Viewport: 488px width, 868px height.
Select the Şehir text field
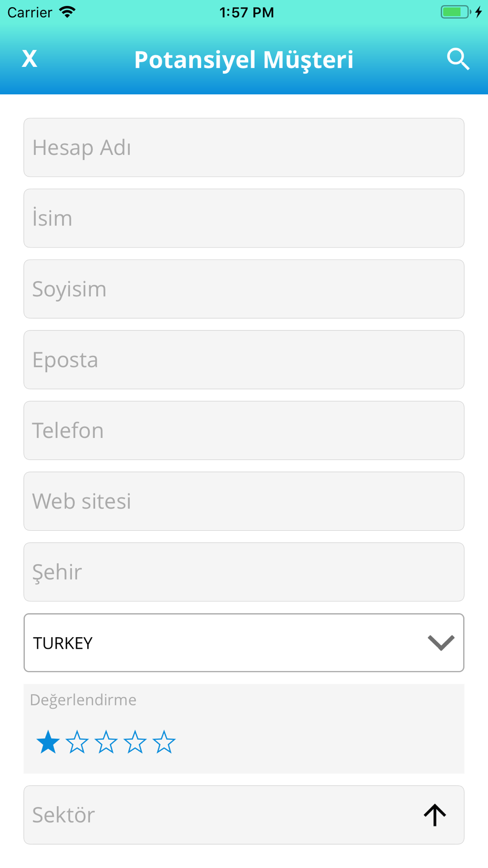click(244, 572)
